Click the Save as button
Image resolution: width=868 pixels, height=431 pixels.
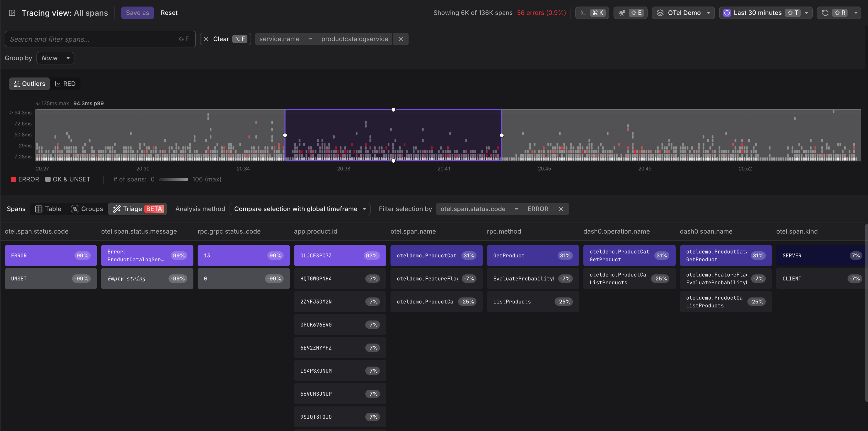coord(137,13)
